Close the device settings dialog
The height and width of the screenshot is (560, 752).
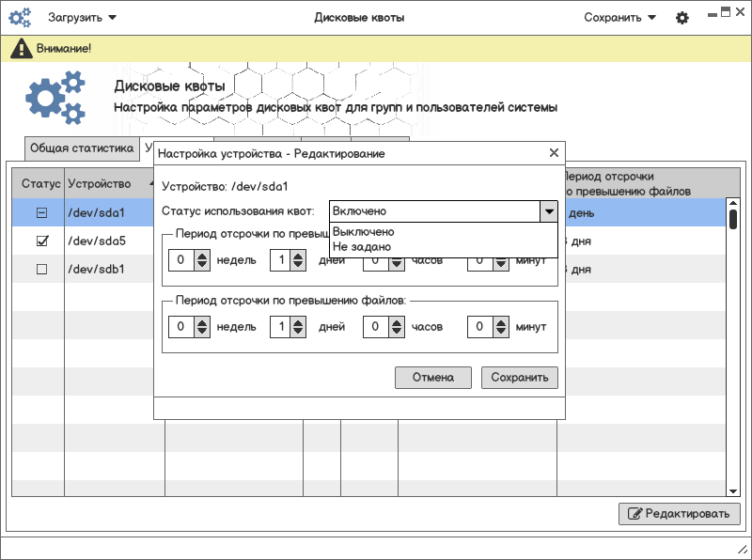coord(554,152)
